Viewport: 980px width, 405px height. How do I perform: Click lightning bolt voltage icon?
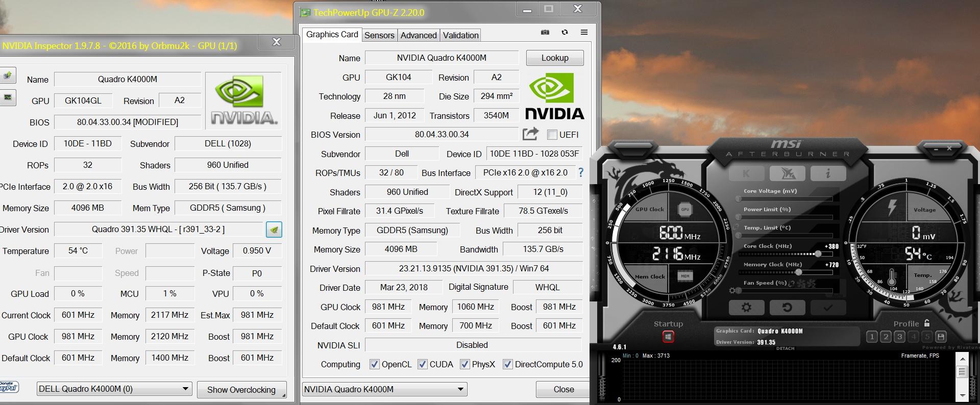[x=892, y=207]
